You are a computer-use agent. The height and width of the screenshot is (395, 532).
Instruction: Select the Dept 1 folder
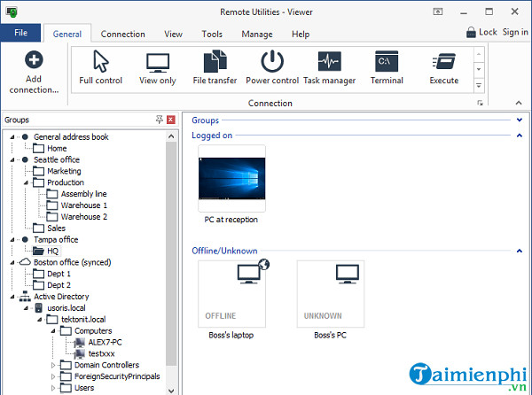point(51,274)
